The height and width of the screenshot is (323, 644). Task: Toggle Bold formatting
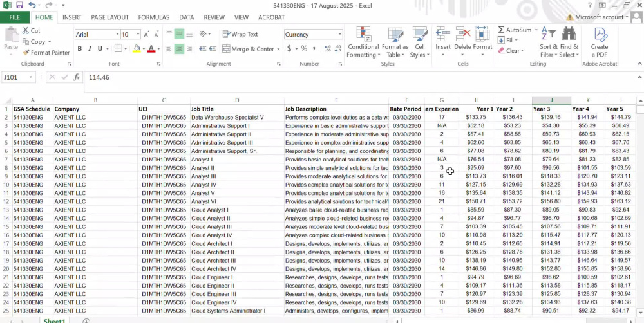(80, 49)
